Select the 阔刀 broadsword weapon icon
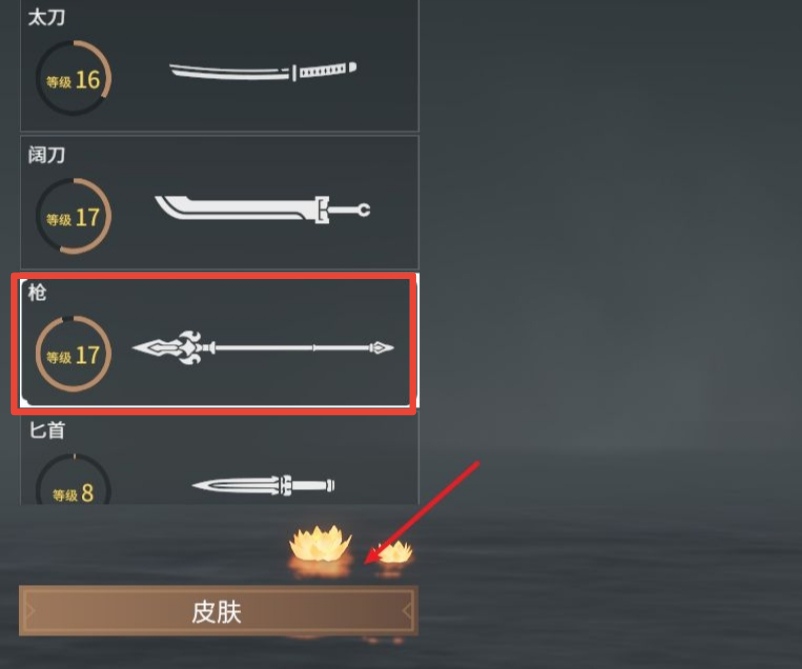This screenshot has height=669, width=802. coord(262,209)
